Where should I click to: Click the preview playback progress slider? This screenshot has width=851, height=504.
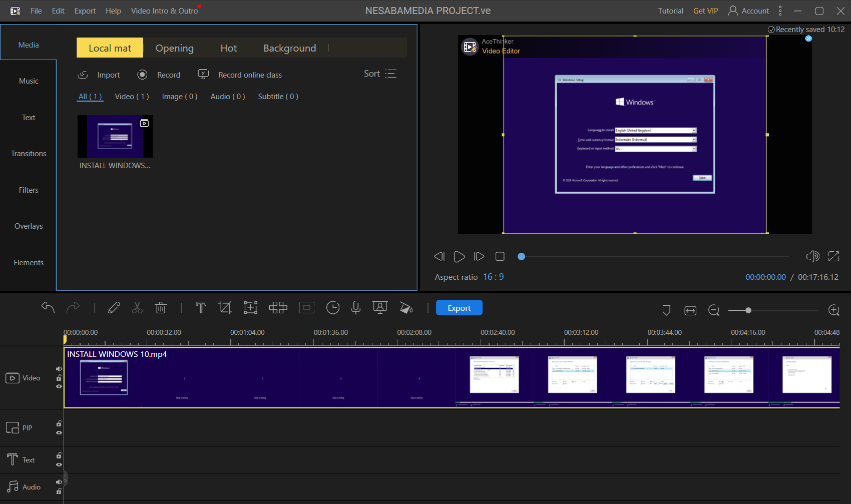click(x=655, y=256)
